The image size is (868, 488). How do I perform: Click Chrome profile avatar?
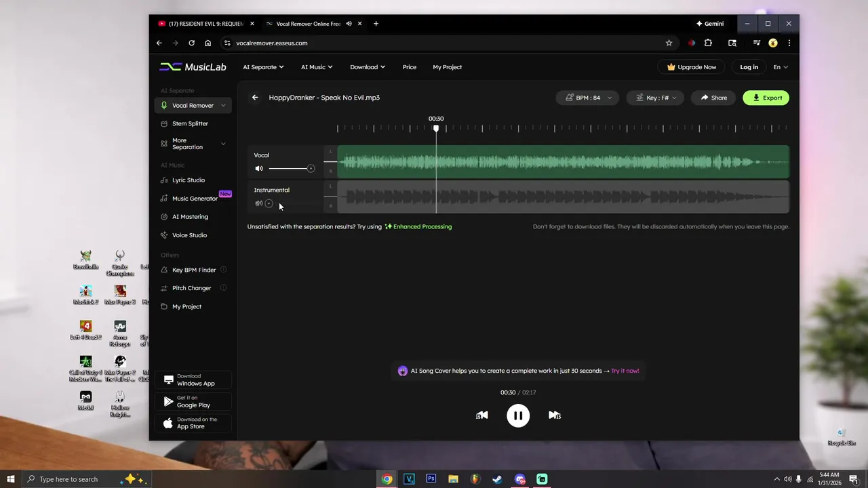772,43
